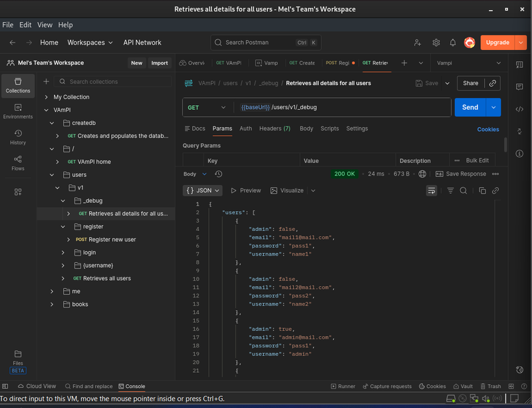This screenshot has width=532, height=408.
Task: Select the Register new user request
Action: [x=112, y=240]
